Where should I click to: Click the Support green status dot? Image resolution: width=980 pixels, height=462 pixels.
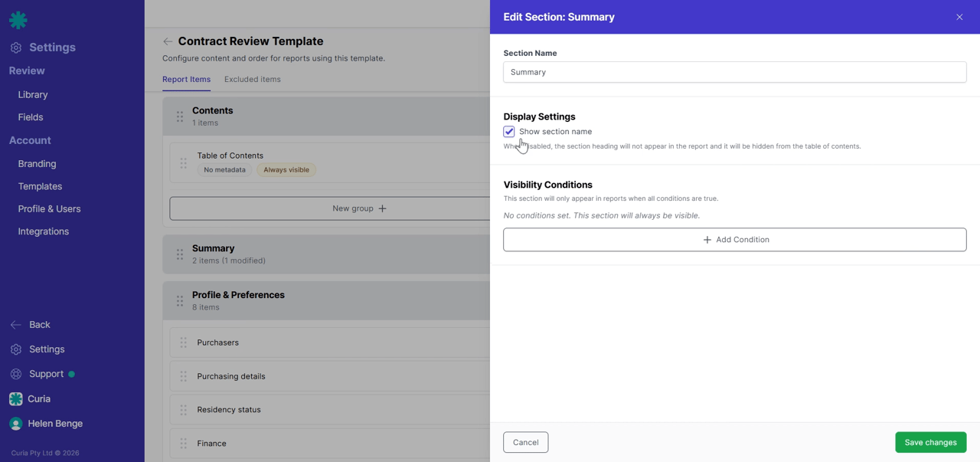point(72,375)
